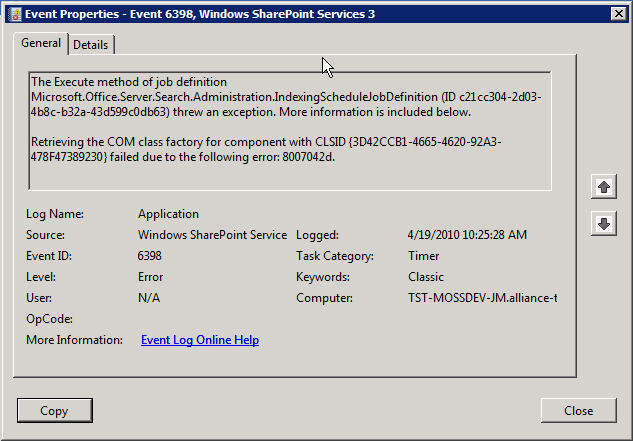Switch to the General tab
The image size is (633, 441).
point(41,43)
